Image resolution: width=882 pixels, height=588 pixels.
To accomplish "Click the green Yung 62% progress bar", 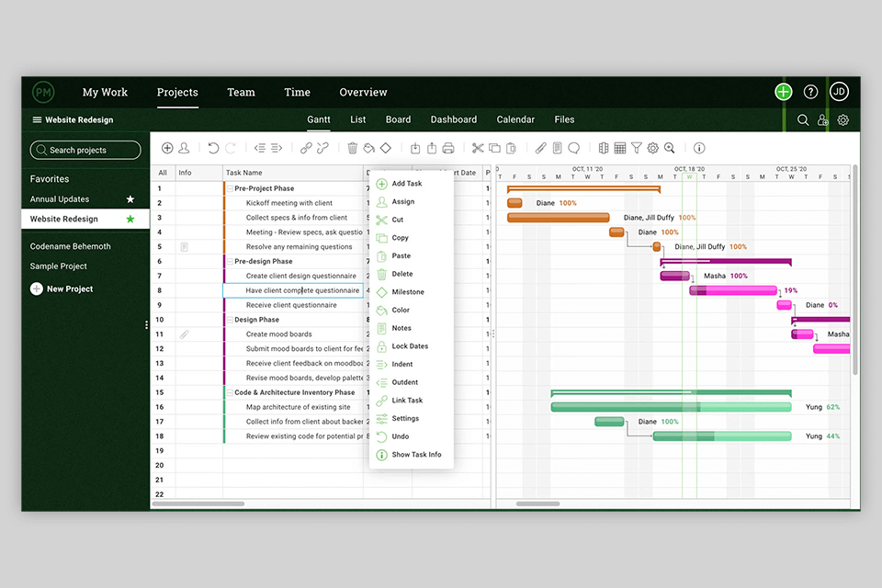I will (671, 407).
